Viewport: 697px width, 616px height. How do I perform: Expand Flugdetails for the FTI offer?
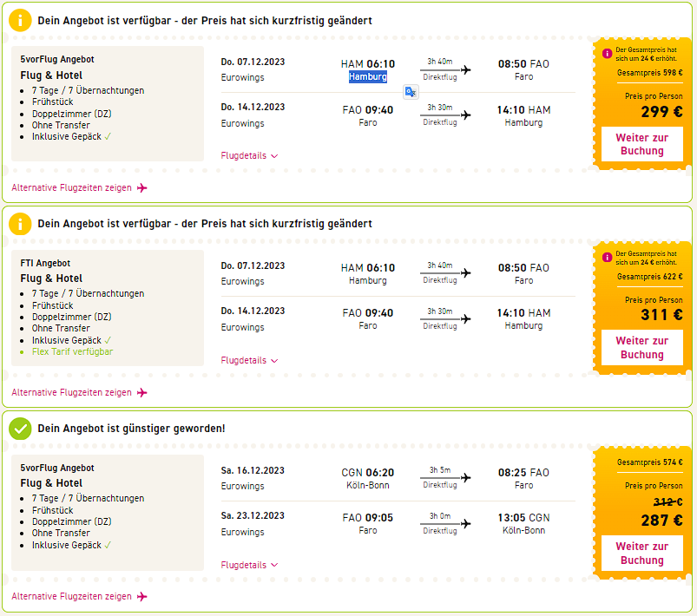[x=249, y=361]
